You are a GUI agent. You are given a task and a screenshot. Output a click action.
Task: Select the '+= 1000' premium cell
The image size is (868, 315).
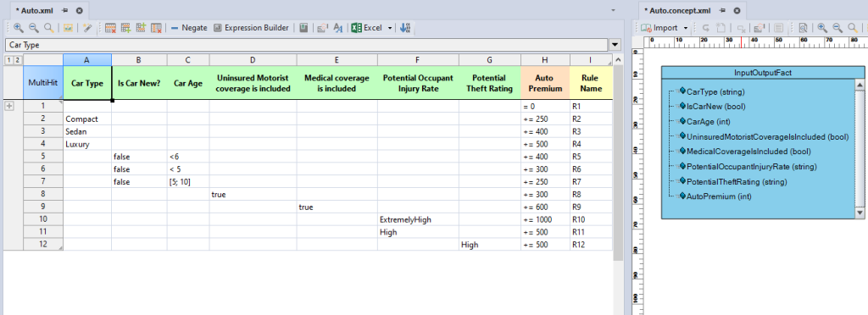[x=545, y=219]
